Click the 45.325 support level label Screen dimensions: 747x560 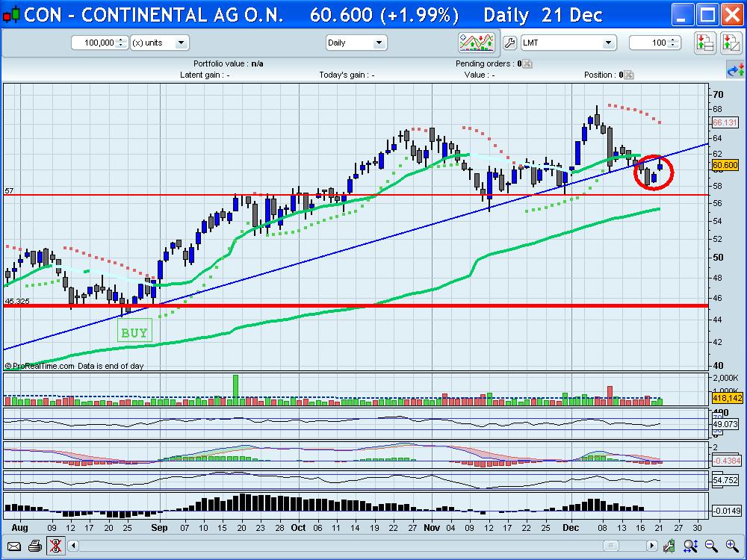[17, 301]
